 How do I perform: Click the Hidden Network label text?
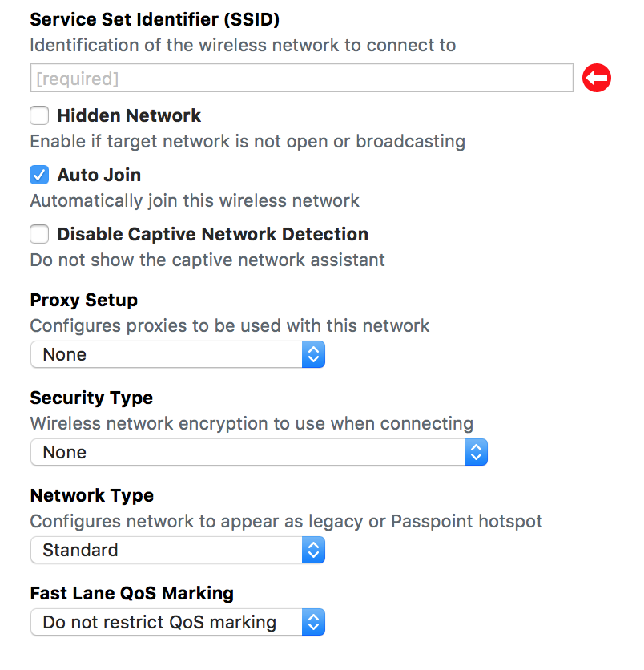coord(129,116)
